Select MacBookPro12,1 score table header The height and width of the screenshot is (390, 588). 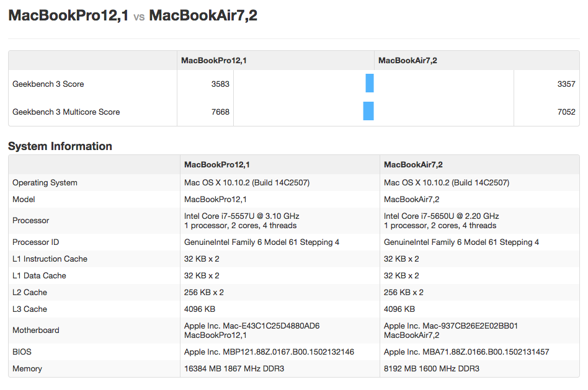[214, 60]
